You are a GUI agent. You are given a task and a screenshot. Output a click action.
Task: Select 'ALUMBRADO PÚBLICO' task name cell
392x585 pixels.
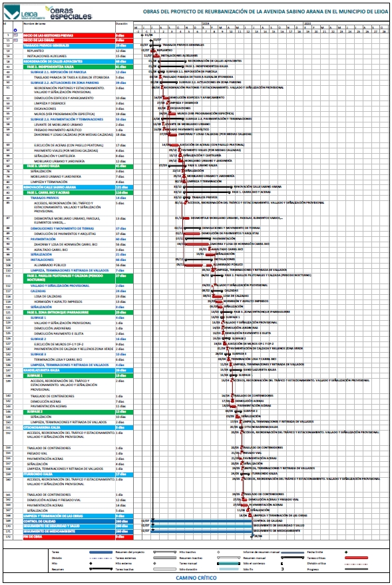(x=69, y=266)
